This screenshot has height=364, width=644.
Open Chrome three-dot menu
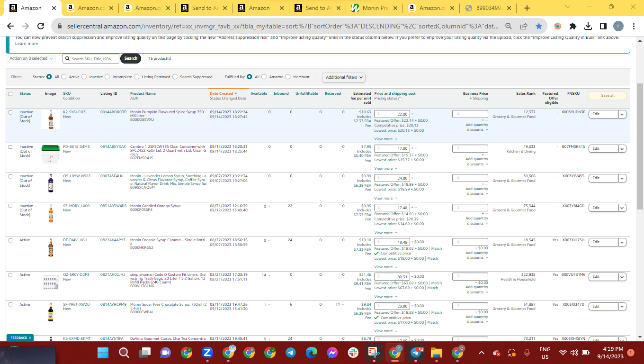tap(634, 26)
